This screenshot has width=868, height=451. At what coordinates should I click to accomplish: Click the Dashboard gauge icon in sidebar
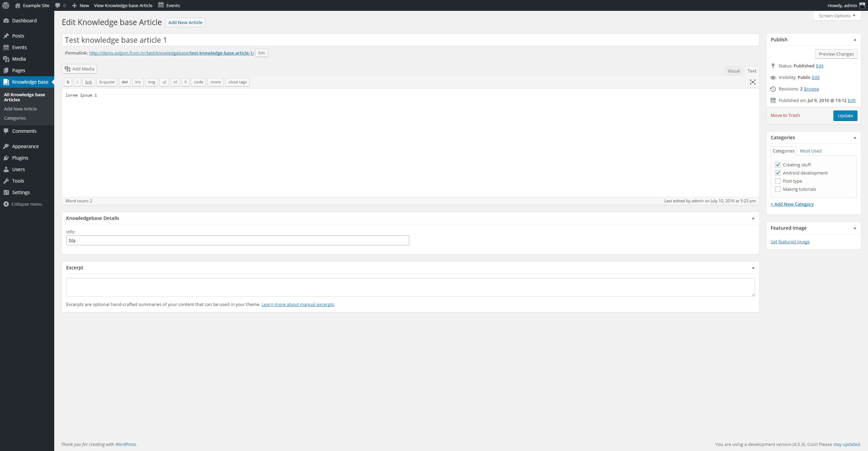coord(6,21)
